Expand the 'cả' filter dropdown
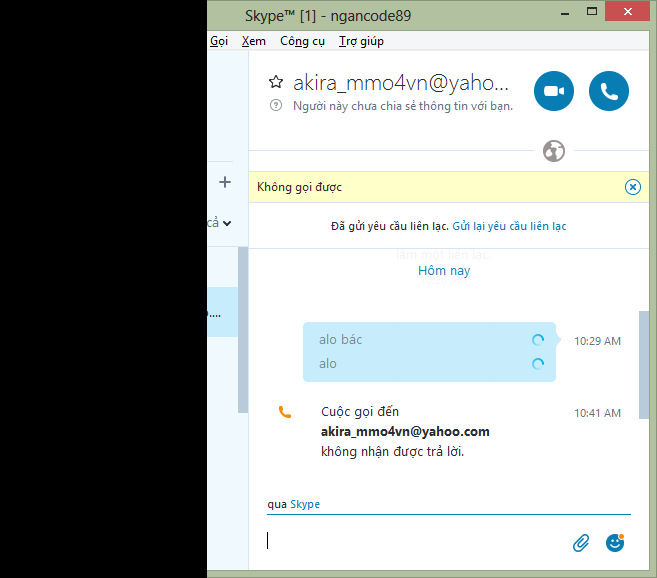Image resolution: width=657 pixels, height=578 pixels. tap(220, 223)
